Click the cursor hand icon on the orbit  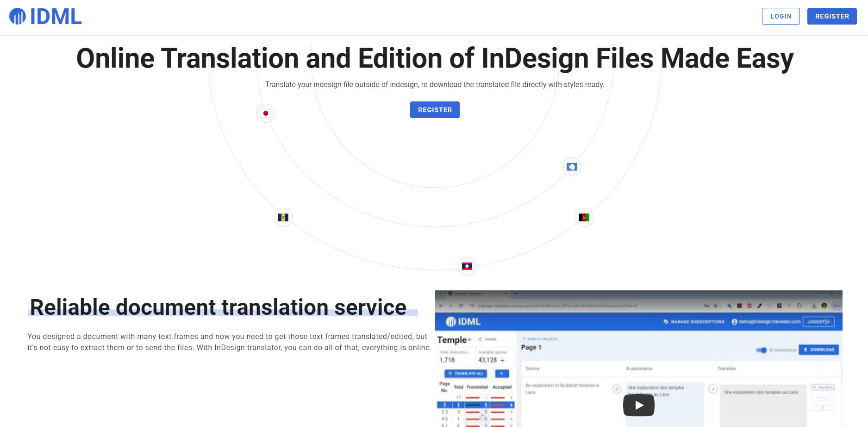point(572,167)
